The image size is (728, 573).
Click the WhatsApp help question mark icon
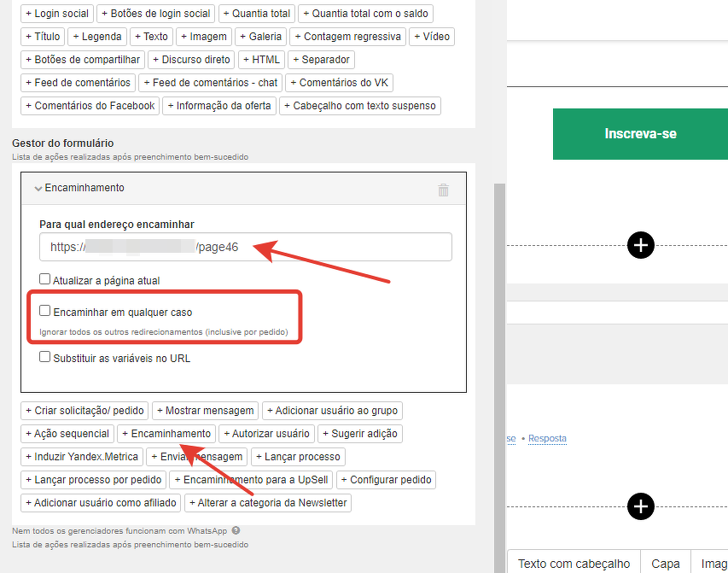236,530
